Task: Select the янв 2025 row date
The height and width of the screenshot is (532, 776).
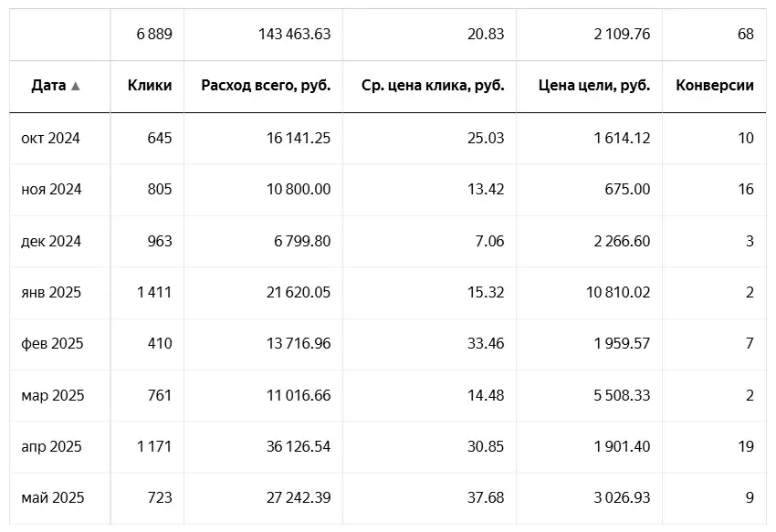Action: tap(51, 293)
